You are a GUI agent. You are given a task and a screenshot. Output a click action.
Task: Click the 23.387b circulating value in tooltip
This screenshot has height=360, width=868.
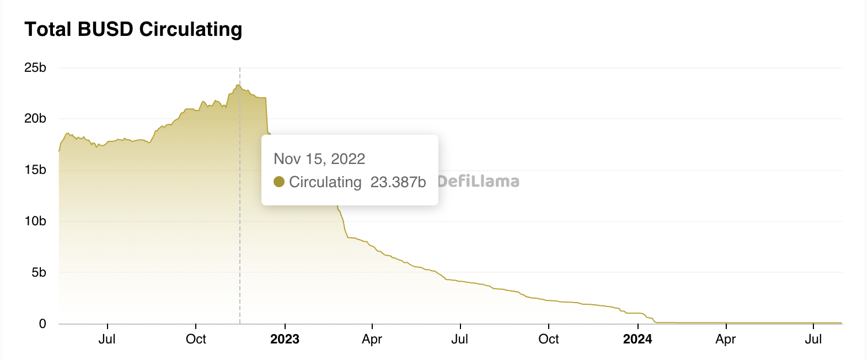[x=398, y=182]
